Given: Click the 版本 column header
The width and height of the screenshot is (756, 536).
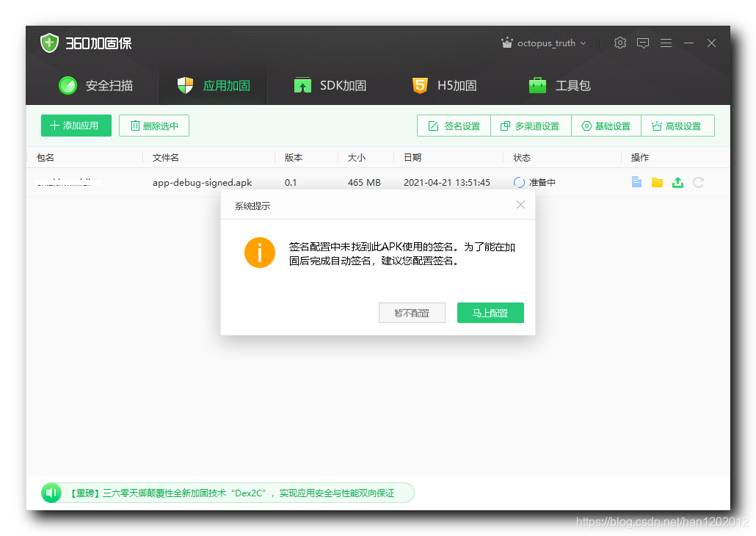Looking at the screenshot, I should pos(293,157).
